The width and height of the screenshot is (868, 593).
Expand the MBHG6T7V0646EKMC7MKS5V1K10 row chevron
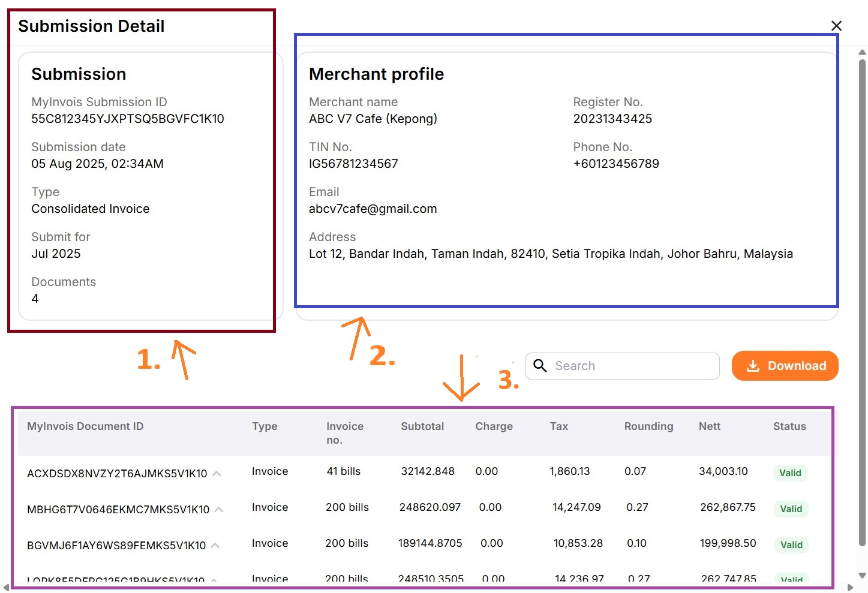point(219,510)
